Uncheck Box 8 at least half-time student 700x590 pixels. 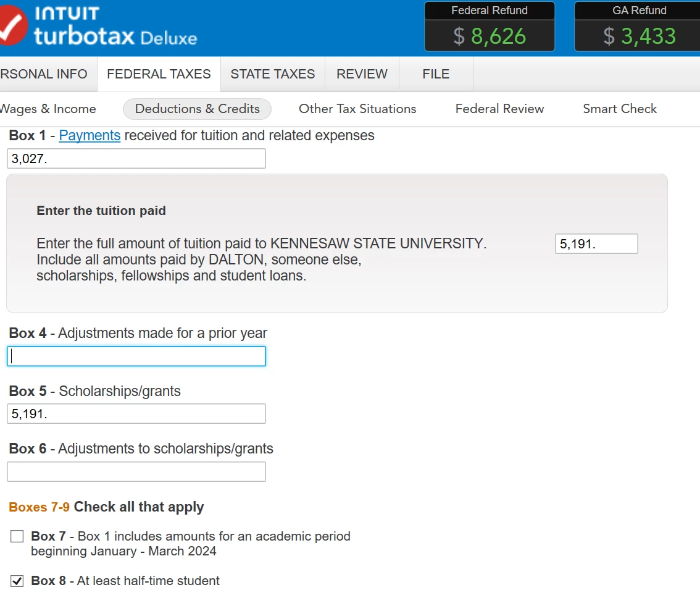tap(17, 581)
